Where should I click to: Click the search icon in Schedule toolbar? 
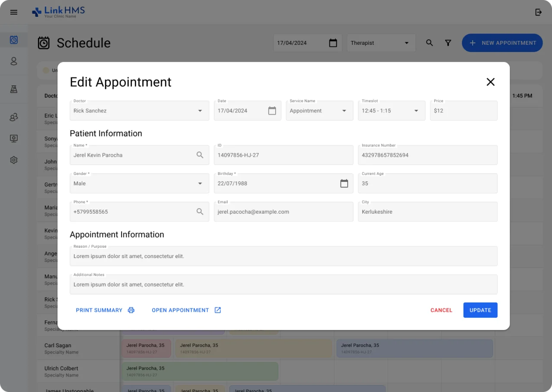click(x=430, y=43)
